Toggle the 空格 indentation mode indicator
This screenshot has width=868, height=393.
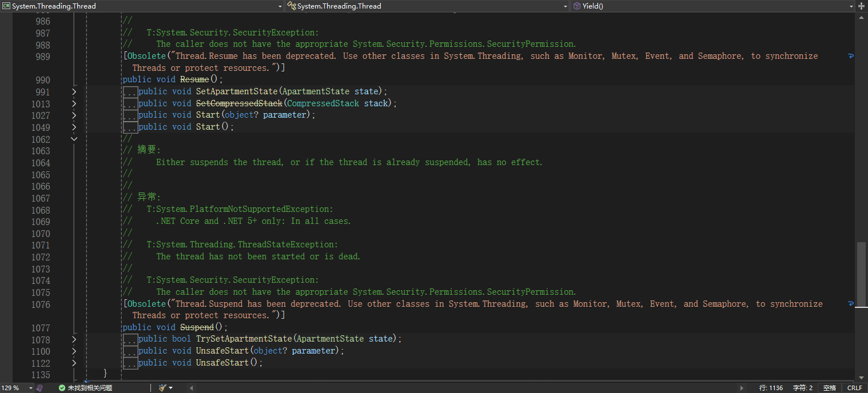click(830, 388)
